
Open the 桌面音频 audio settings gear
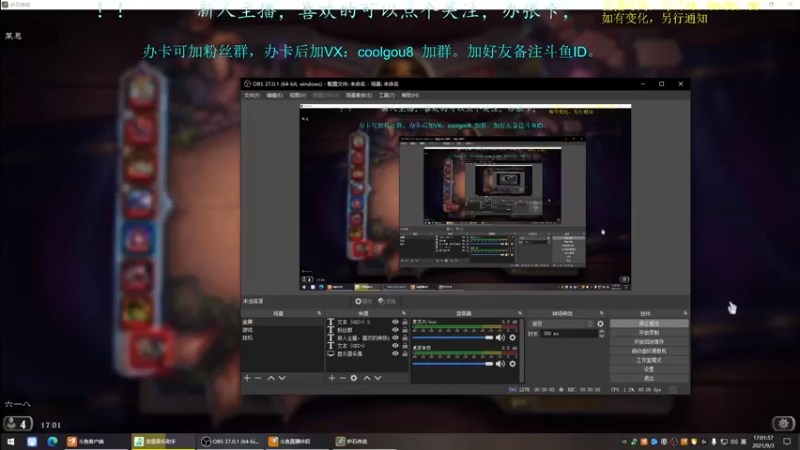coord(512,364)
